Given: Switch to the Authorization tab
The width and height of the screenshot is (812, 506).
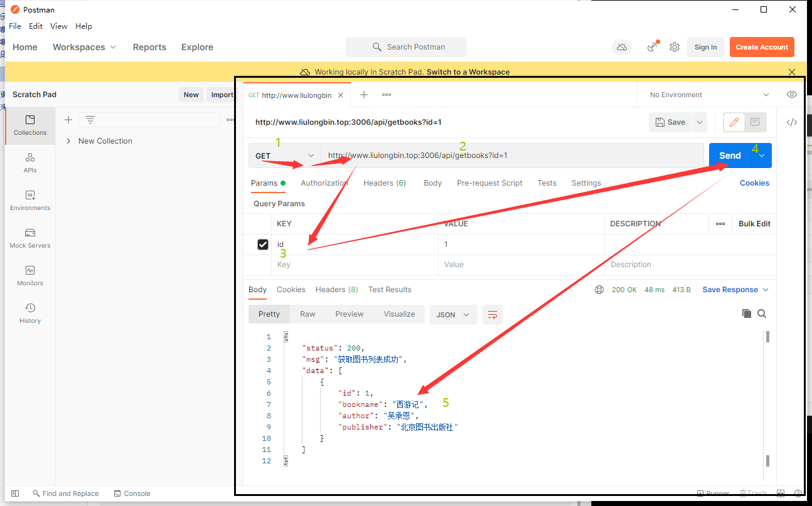Looking at the screenshot, I should click(x=324, y=183).
